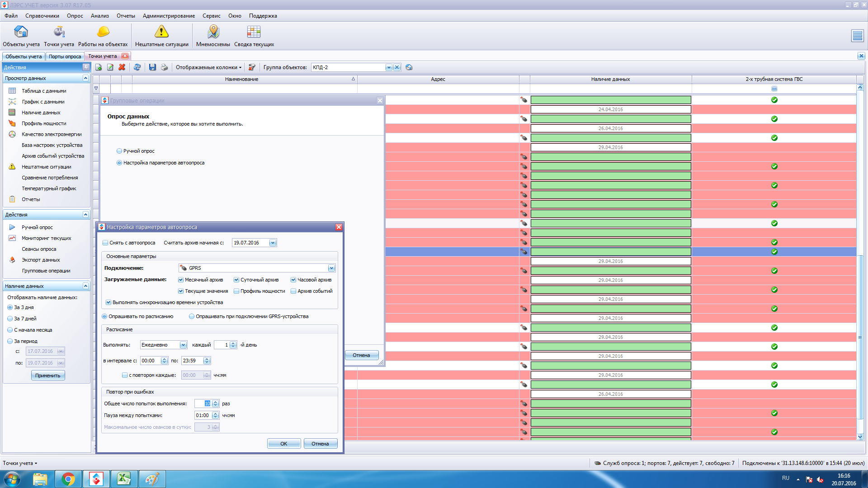Click Применить button
The height and width of the screenshot is (488, 868).
pyautogui.click(x=48, y=375)
